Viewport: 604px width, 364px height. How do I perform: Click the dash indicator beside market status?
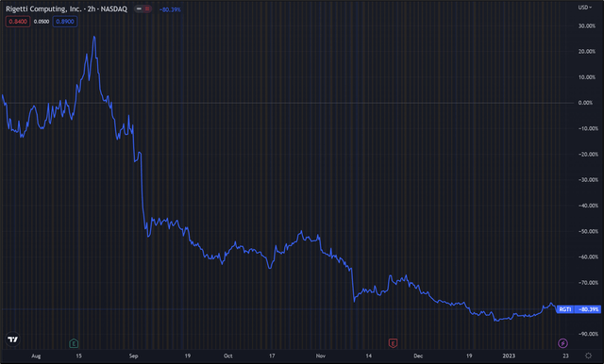point(139,8)
